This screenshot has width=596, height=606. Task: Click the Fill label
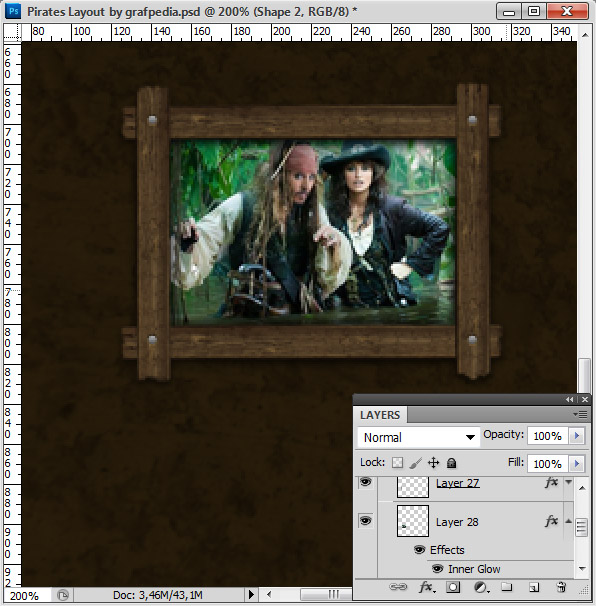tap(516, 462)
